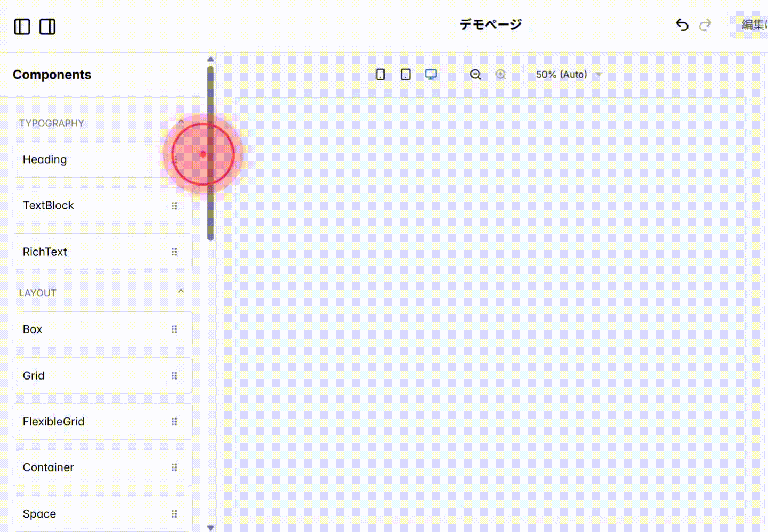The image size is (768, 532).
Task: Select the Heading component
Action: (80, 159)
